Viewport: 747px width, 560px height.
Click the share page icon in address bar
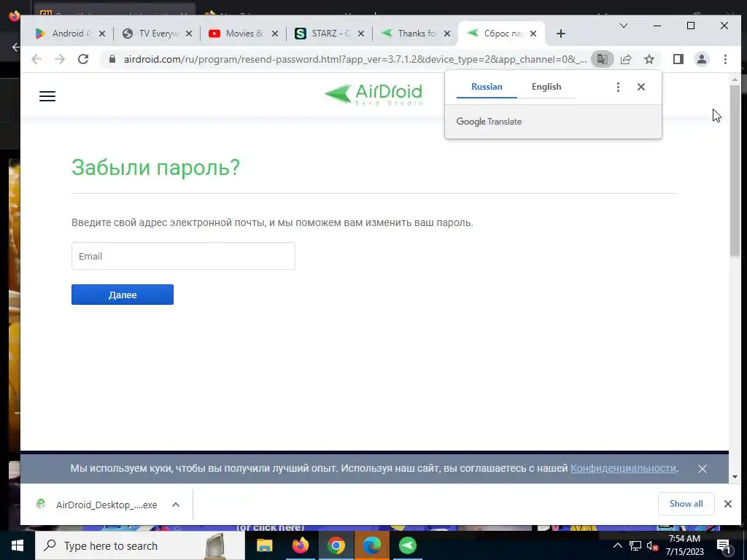625,59
